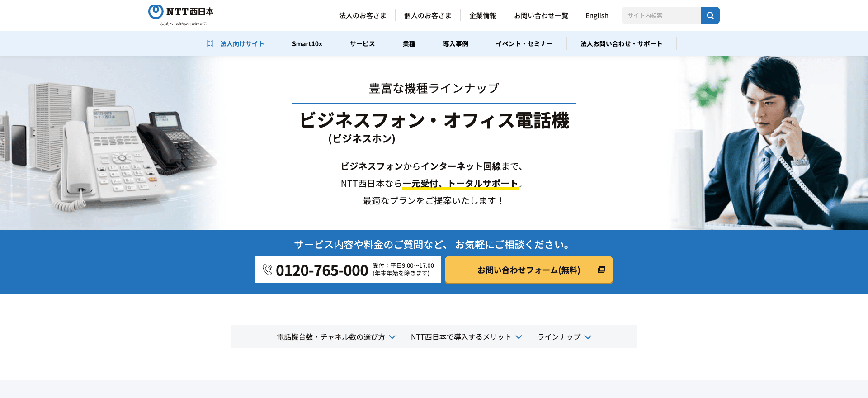
Task: Expand the NTT西日本で導入するメリット chevron
Action: point(519,337)
